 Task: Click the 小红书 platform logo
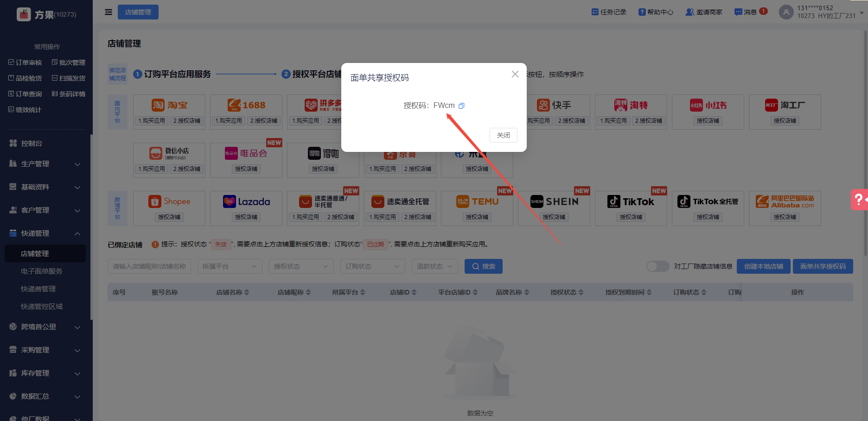tap(708, 105)
